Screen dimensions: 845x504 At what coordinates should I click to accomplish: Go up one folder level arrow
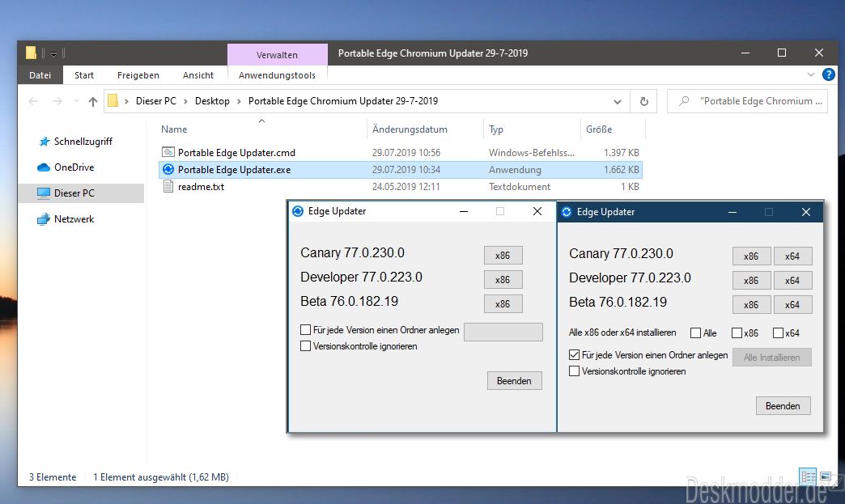coord(93,101)
